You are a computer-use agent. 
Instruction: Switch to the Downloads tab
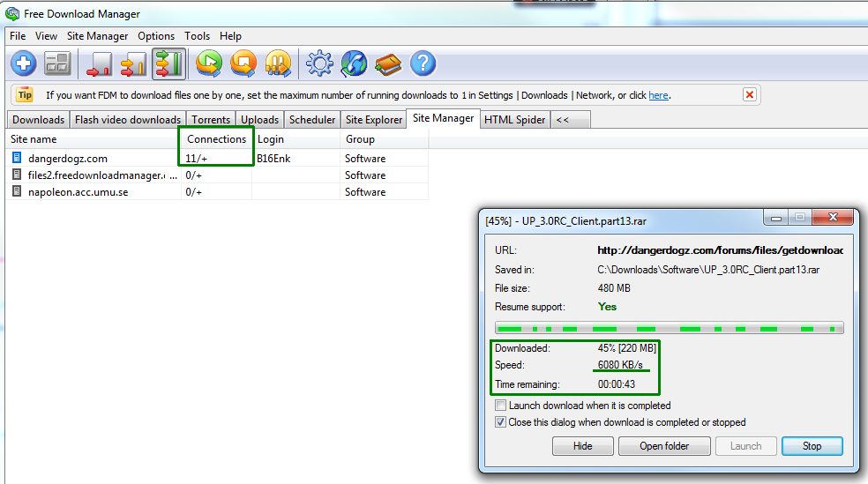tap(38, 120)
